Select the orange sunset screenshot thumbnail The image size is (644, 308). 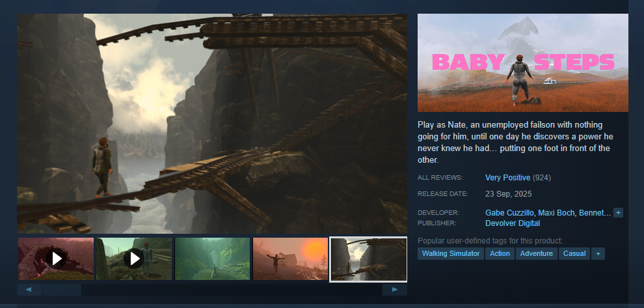pos(290,259)
